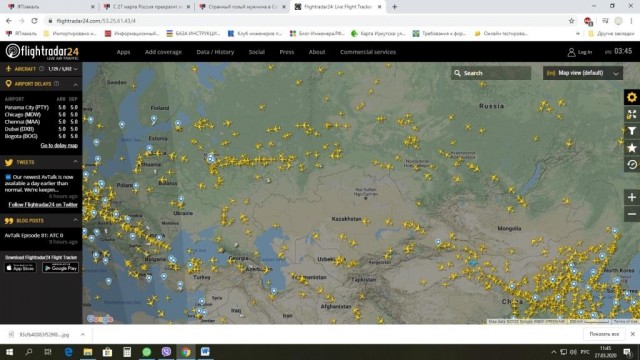Toggle fullscreen map view icon
The width and height of the screenshot is (640, 360).
point(631,114)
